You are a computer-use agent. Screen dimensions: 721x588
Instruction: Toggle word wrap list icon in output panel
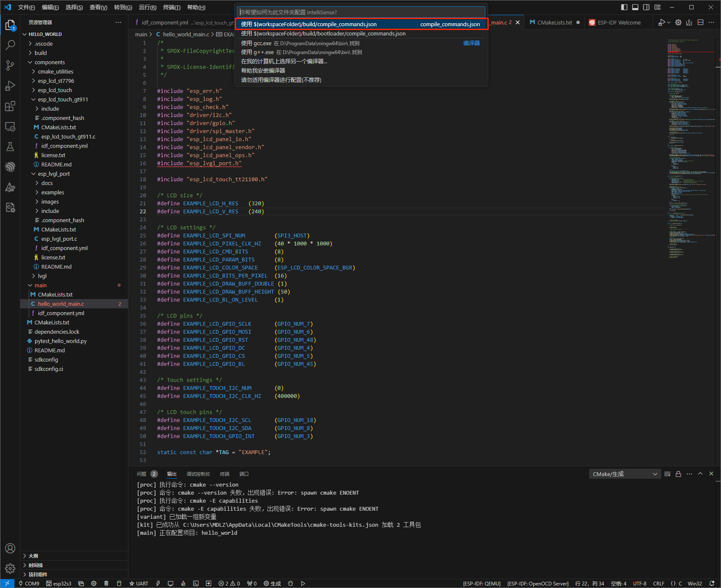[x=667, y=474]
